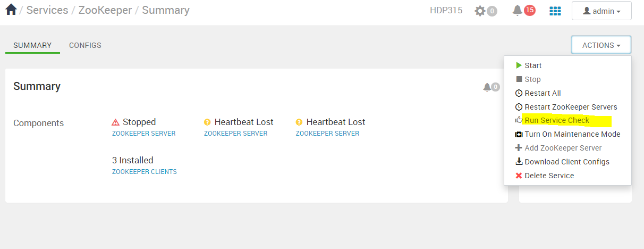Click the first Heartbeat Lost status icon

tap(207, 122)
